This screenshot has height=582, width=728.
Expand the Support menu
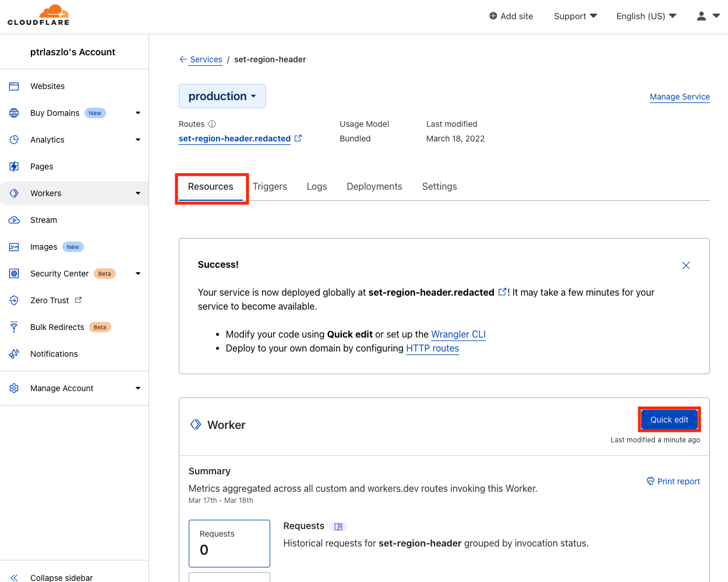point(575,16)
